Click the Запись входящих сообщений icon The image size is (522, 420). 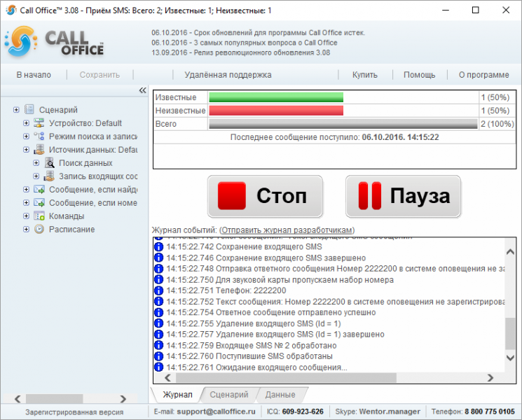coord(49,176)
